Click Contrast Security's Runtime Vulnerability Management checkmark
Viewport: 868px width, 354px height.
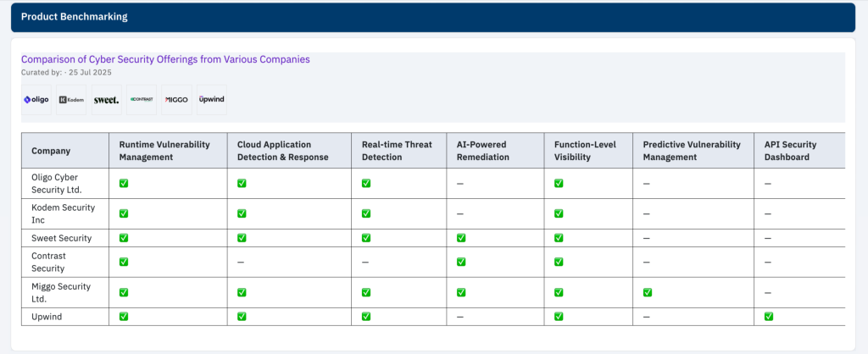(124, 262)
